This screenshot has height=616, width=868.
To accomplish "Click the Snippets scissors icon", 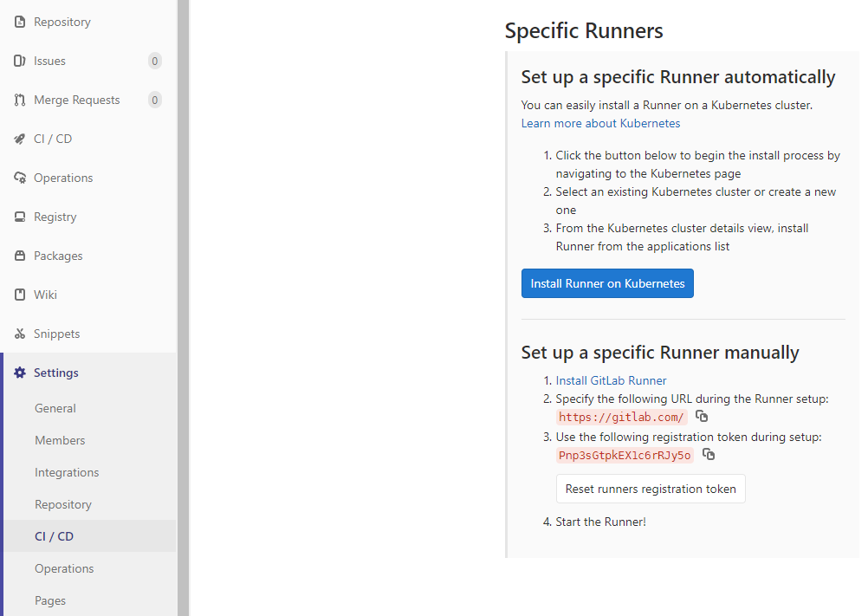I will pos(20,334).
